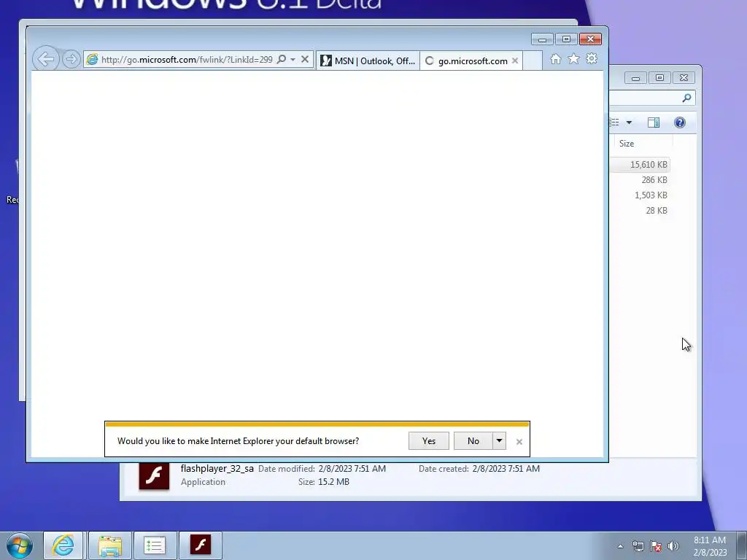The image size is (747, 560).
Task: Decline default browser with No
Action: [473, 441]
